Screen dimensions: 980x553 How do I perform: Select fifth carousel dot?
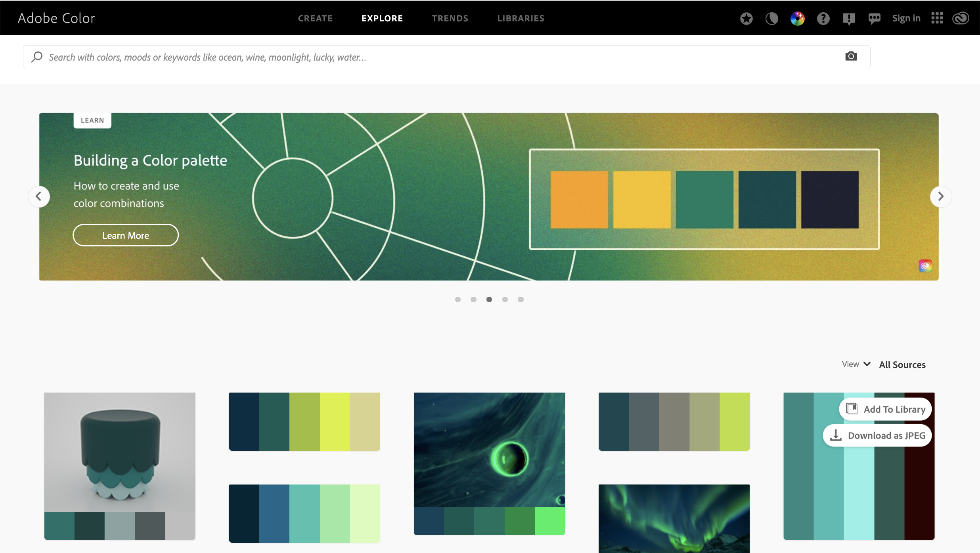[521, 299]
